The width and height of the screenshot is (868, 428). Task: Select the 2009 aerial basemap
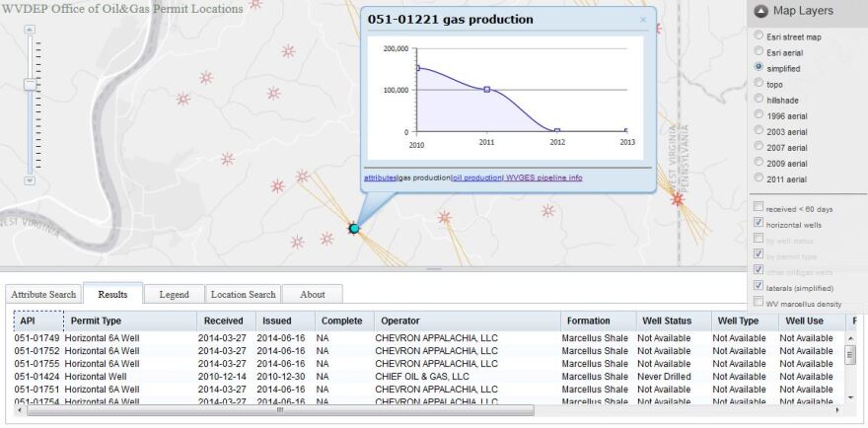pyautogui.click(x=759, y=161)
